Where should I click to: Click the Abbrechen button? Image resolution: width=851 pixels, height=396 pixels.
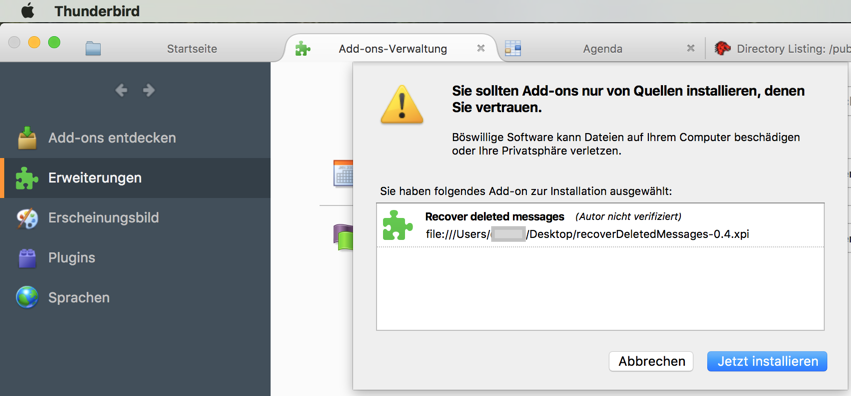point(651,361)
